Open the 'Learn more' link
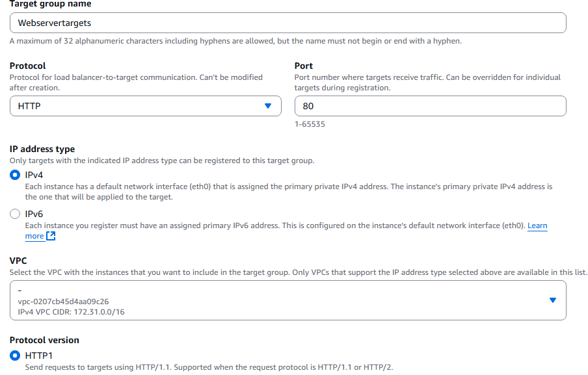The height and width of the screenshot is (375, 588). (x=537, y=226)
